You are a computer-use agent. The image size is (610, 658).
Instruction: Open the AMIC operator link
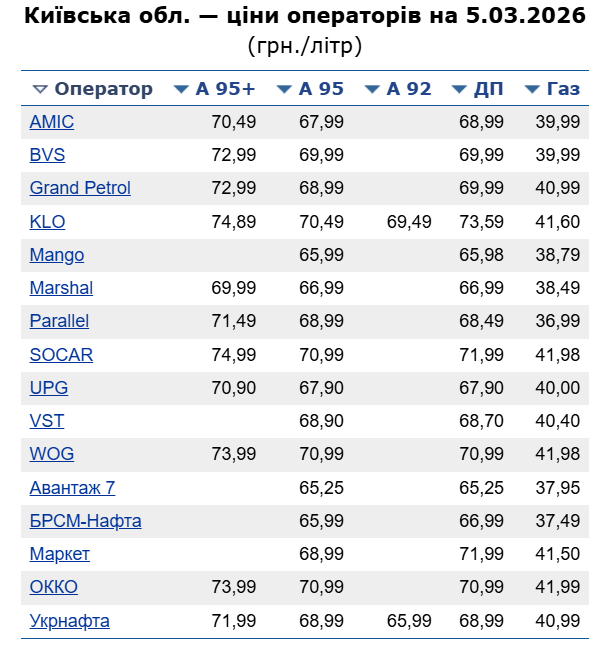[52, 122]
